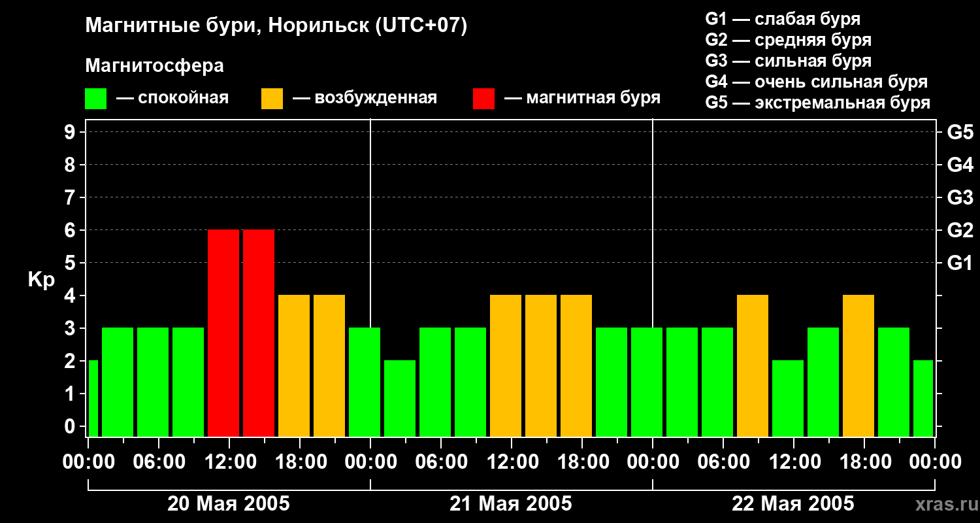Click the green bar covering 06:00 on 20 Мая
This screenshot has width=980, height=523.
click(153, 382)
